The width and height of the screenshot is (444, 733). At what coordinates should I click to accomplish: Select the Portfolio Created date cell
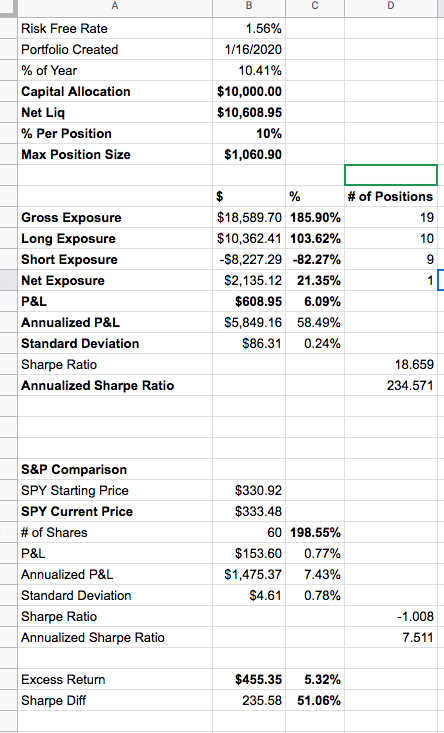[x=249, y=50]
